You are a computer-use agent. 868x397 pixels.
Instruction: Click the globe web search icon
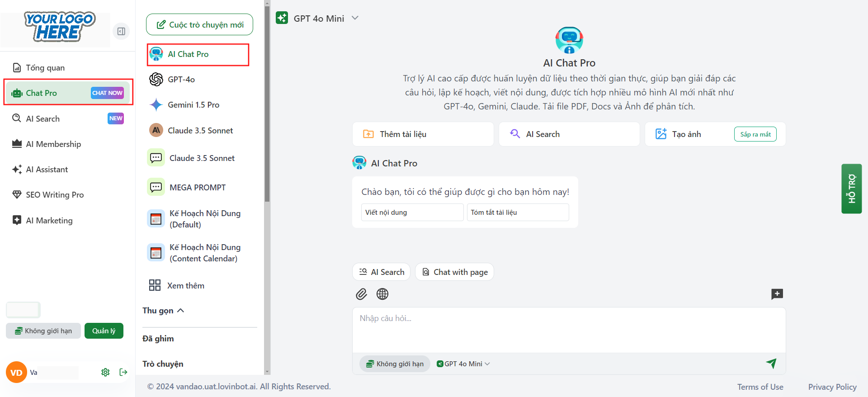coord(382,294)
